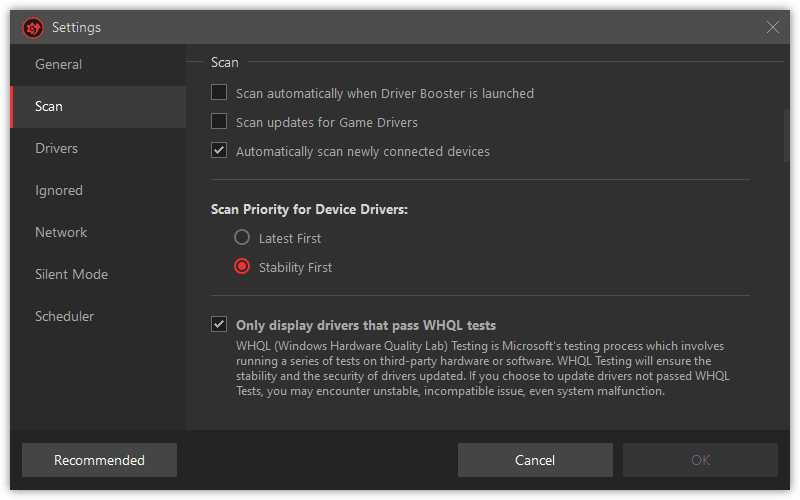Image resolution: width=800 pixels, height=500 pixels.
Task: Close the Settings window
Action: pyautogui.click(x=772, y=27)
